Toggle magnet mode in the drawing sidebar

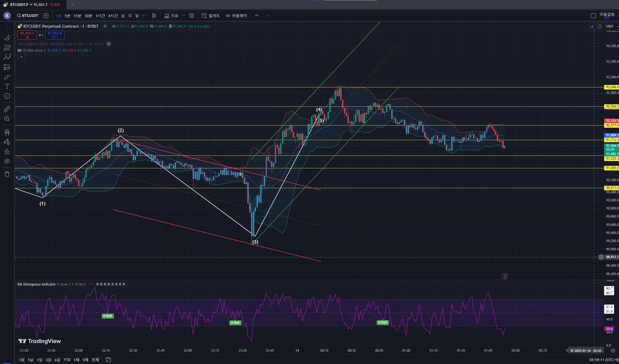point(7,132)
